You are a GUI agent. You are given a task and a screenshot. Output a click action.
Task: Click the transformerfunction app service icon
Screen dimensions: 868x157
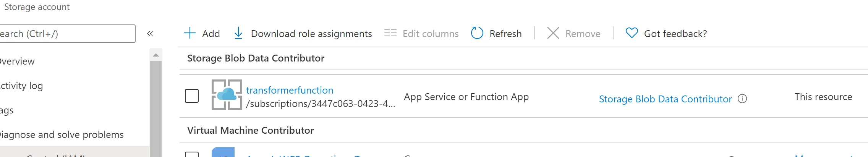227,95
